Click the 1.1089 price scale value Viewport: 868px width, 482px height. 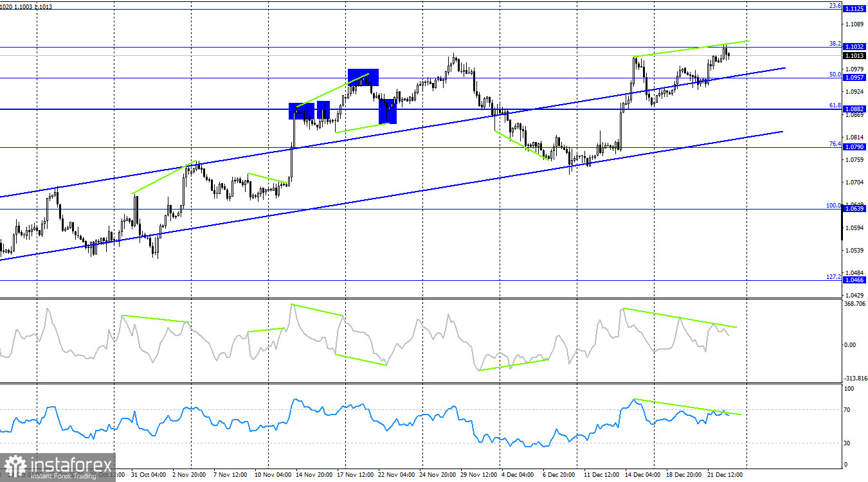(856, 24)
